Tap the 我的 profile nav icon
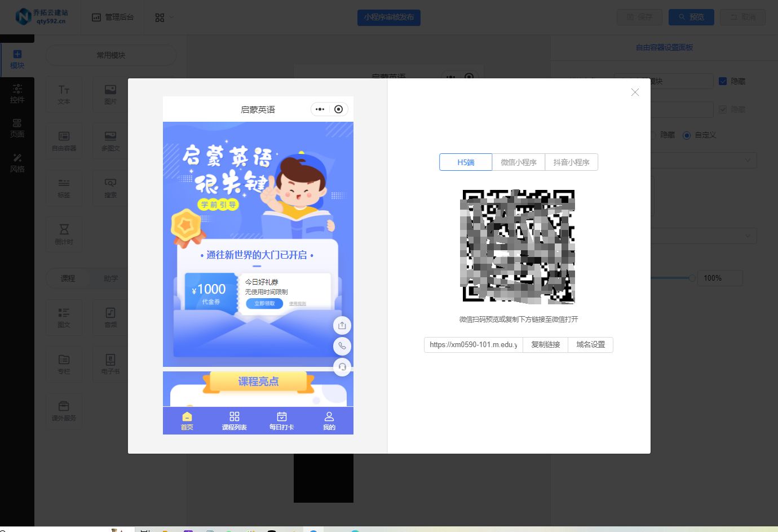The width and height of the screenshot is (778, 532). [x=329, y=420]
